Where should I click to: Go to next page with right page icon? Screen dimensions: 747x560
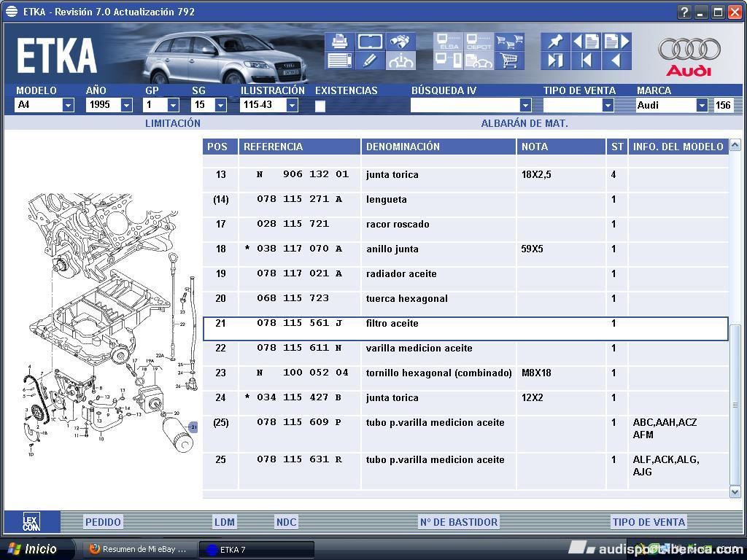point(617,42)
